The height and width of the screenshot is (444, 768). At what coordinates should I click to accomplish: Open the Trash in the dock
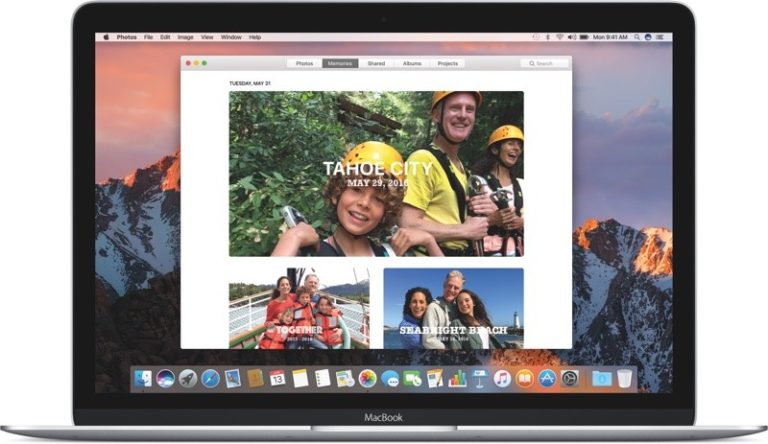click(x=624, y=379)
